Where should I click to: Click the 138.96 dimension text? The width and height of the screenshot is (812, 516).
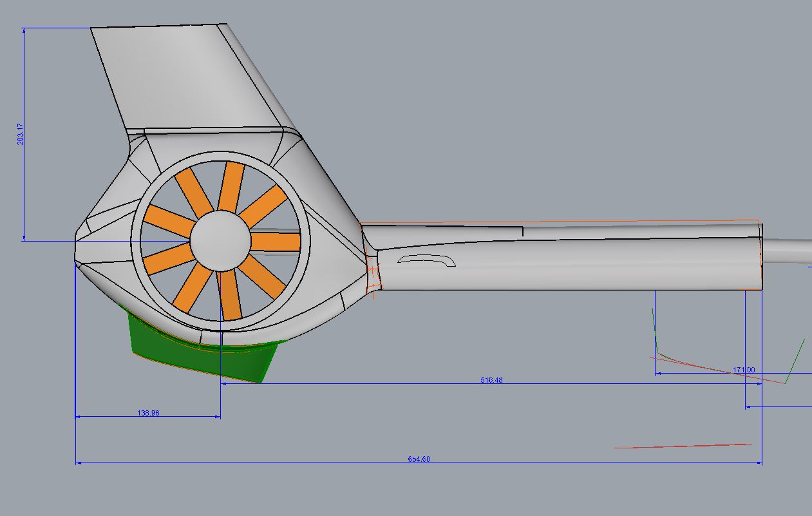[x=148, y=413]
